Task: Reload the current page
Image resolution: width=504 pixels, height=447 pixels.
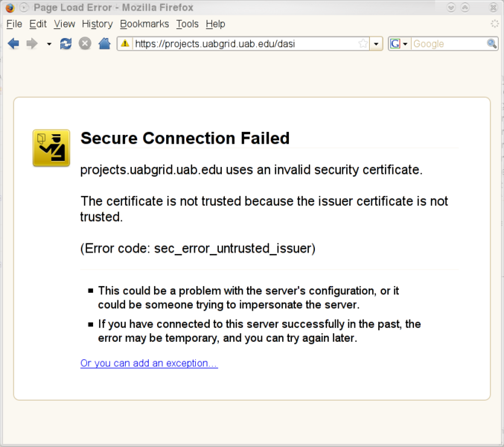Action: pyautogui.click(x=66, y=44)
